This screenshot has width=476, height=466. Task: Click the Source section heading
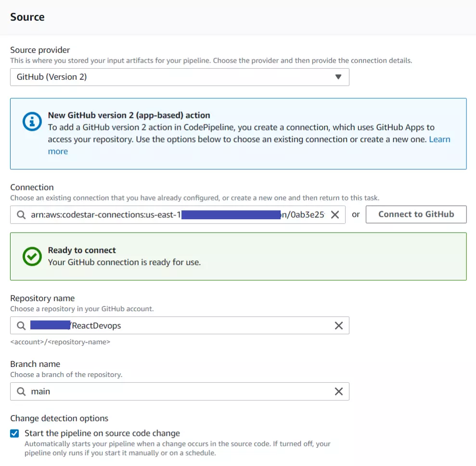27,17
